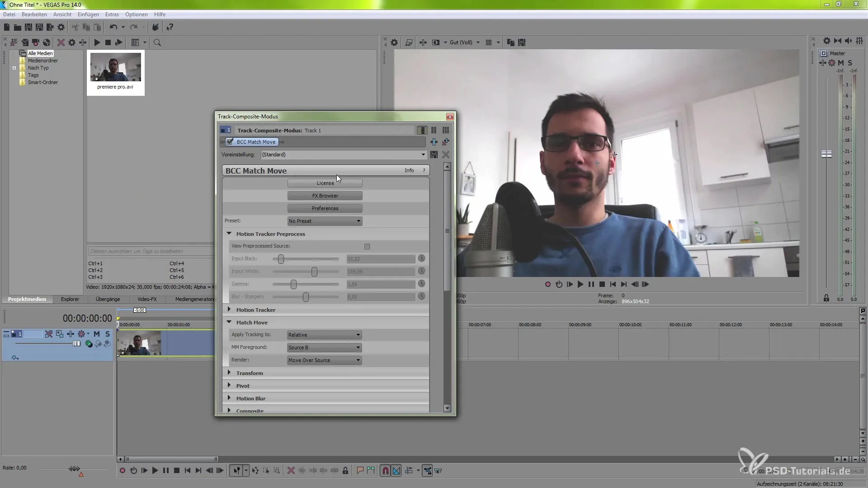
Task: Click the Undo arrow in the toolbar
Action: click(x=113, y=28)
